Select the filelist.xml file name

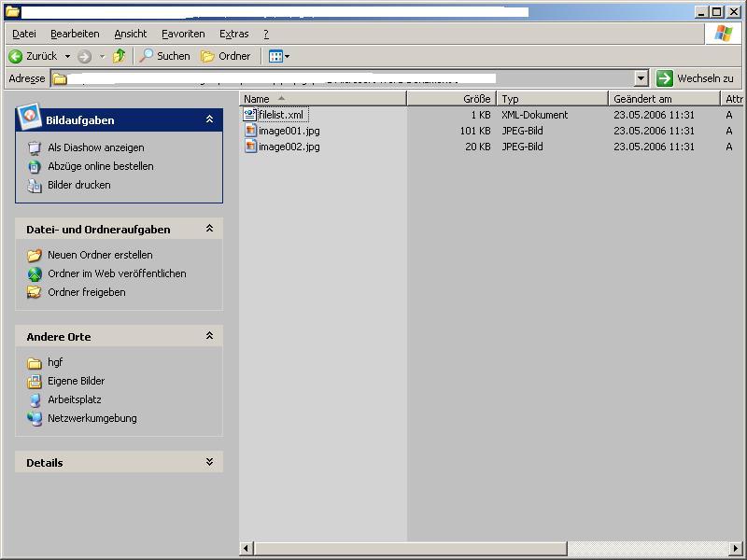[x=281, y=115]
